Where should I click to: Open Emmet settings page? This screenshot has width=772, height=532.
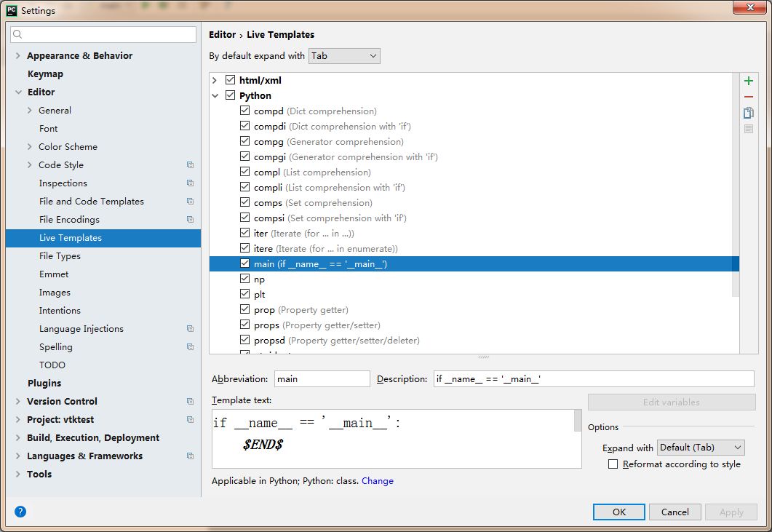click(54, 274)
